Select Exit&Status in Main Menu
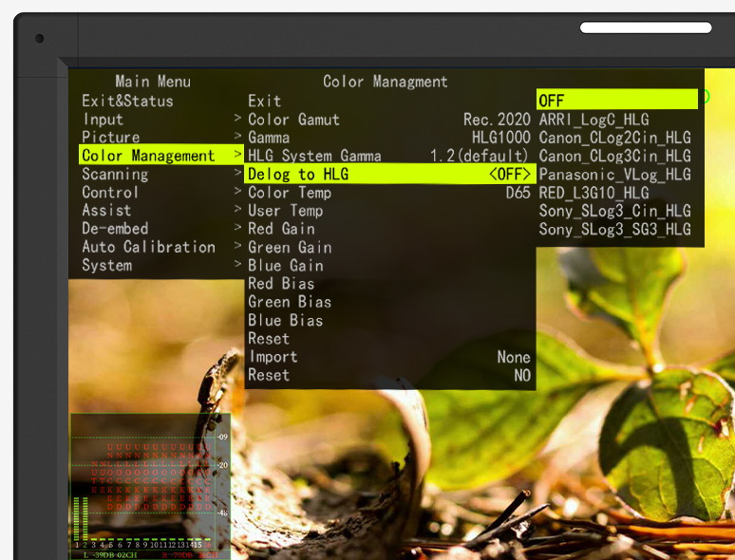The height and width of the screenshot is (560, 735). [x=127, y=102]
